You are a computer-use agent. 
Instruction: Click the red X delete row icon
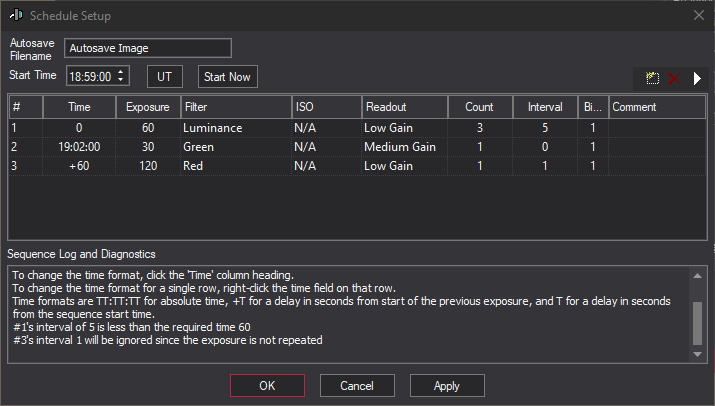[674, 78]
